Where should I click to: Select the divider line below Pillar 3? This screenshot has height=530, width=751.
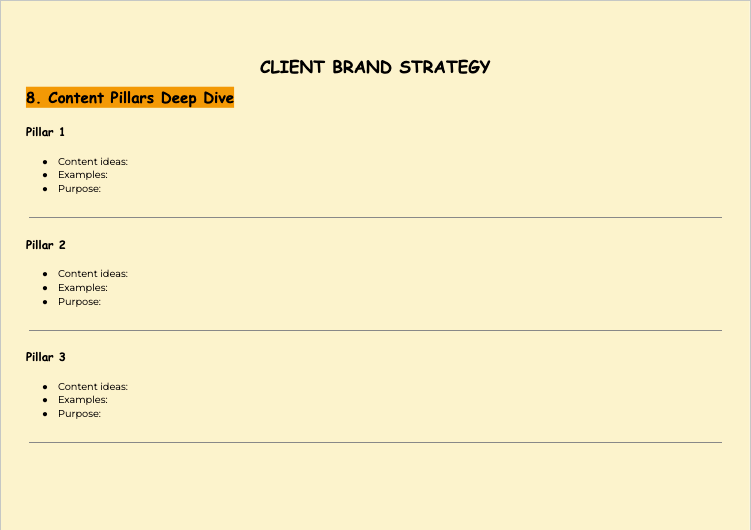click(375, 442)
